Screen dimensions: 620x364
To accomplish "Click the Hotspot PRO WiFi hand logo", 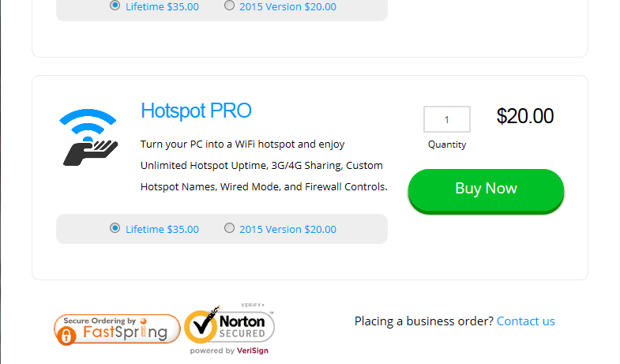I will pos(88,137).
